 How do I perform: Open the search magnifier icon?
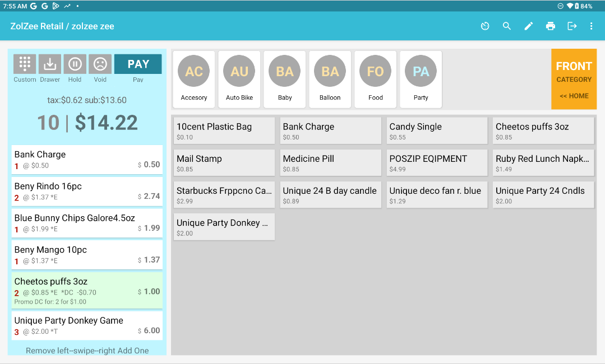coord(507,26)
